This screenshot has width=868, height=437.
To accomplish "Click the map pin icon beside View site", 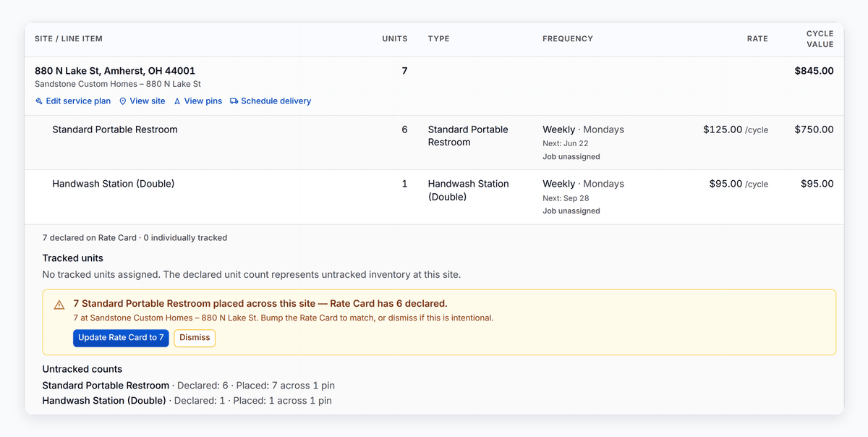I will 123,101.
